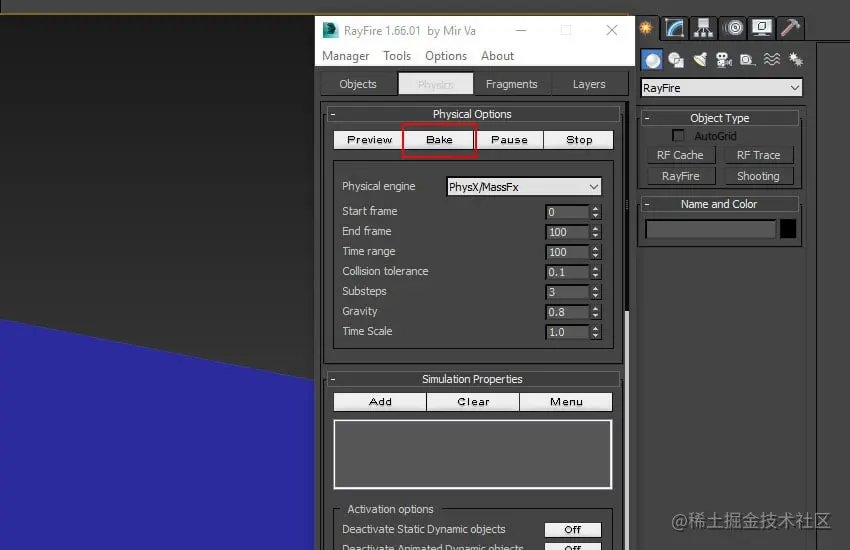The height and width of the screenshot is (550, 850).
Task: Click the Bake button
Action: (x=439, y=140)
